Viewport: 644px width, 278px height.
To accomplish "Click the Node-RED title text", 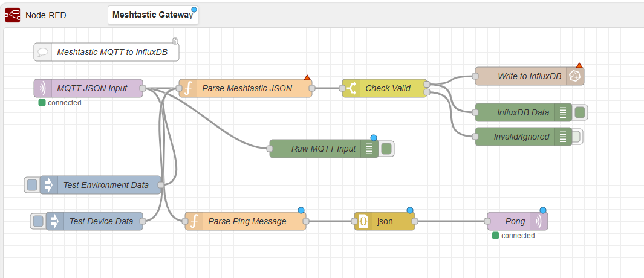I will click(x=45, y=15).
